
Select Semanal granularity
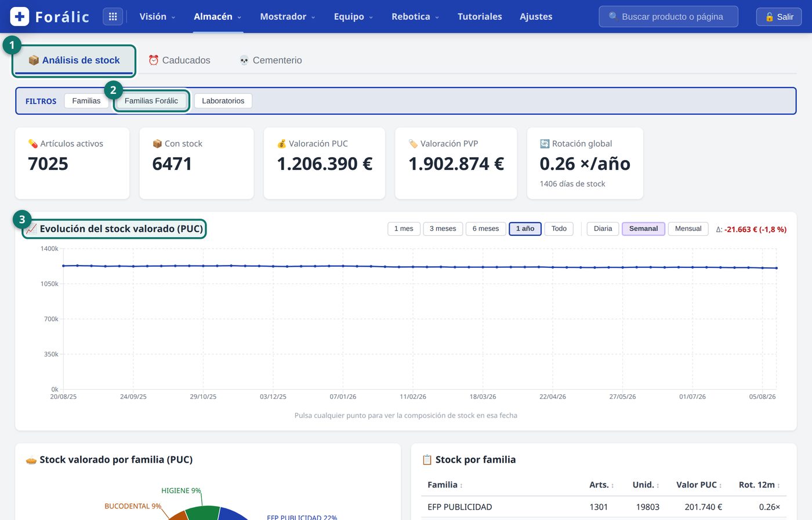point(644,229)
